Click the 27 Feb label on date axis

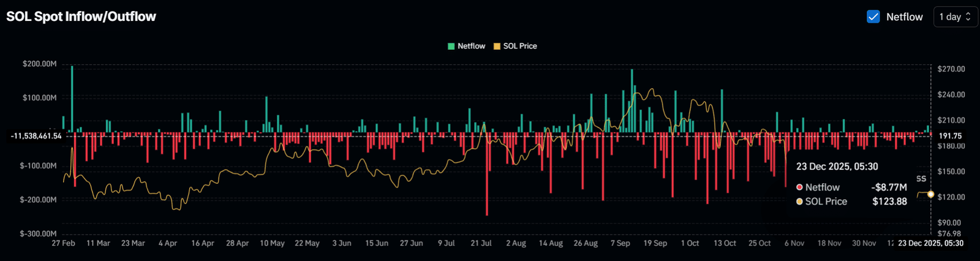(x=63, y=243)
